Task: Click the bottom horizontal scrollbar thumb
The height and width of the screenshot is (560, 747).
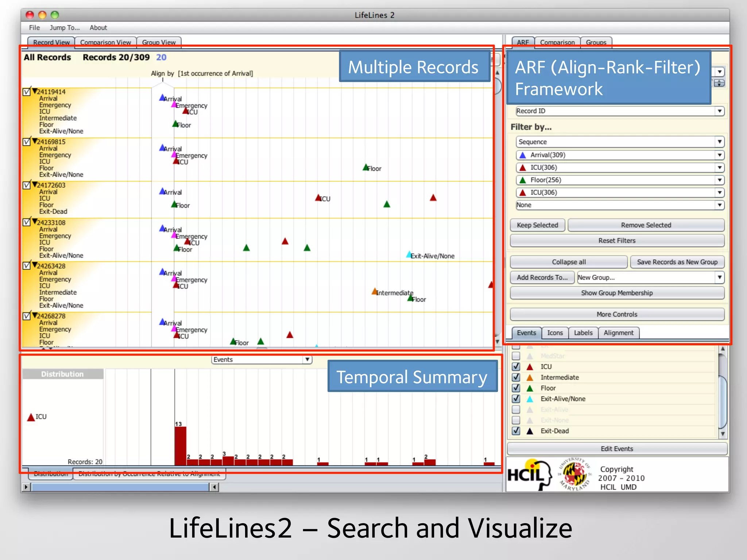Action: pos(120,487)
